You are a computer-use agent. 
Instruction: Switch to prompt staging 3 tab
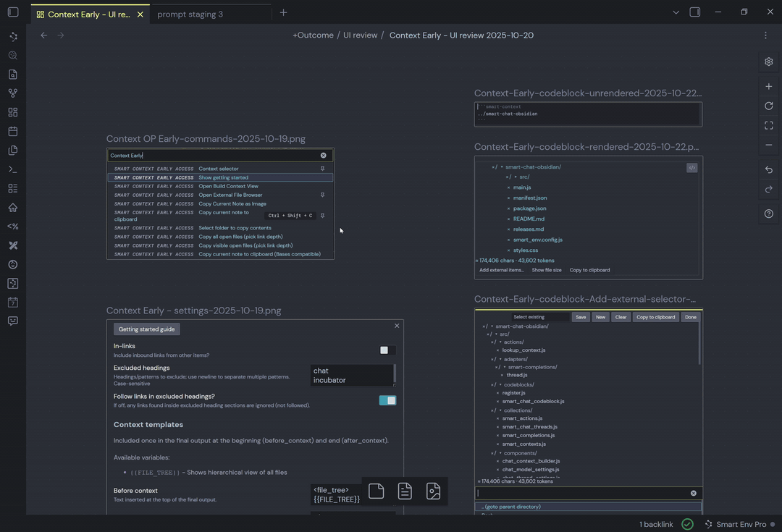pyautogui.click(x=190, y=14)
